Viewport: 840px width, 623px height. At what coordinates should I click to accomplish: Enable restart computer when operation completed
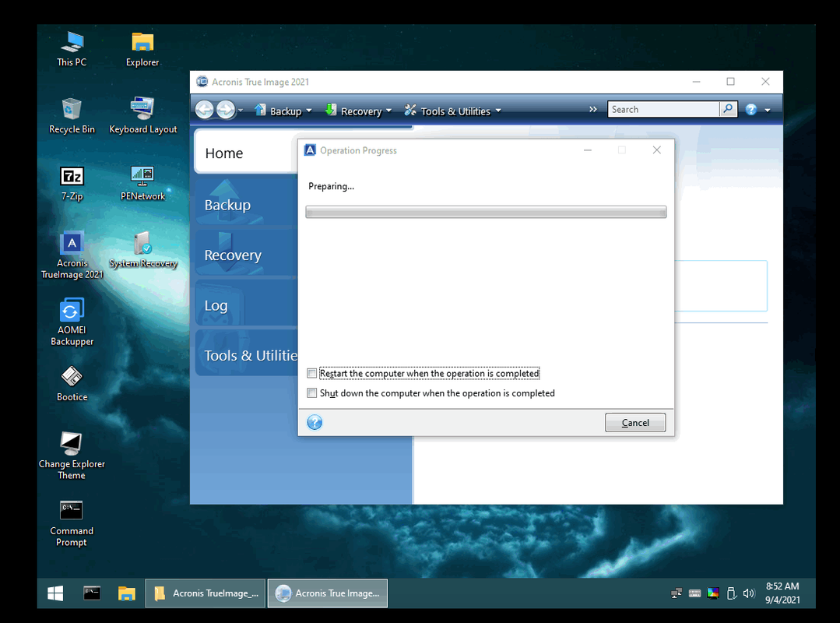coord(311,373)
